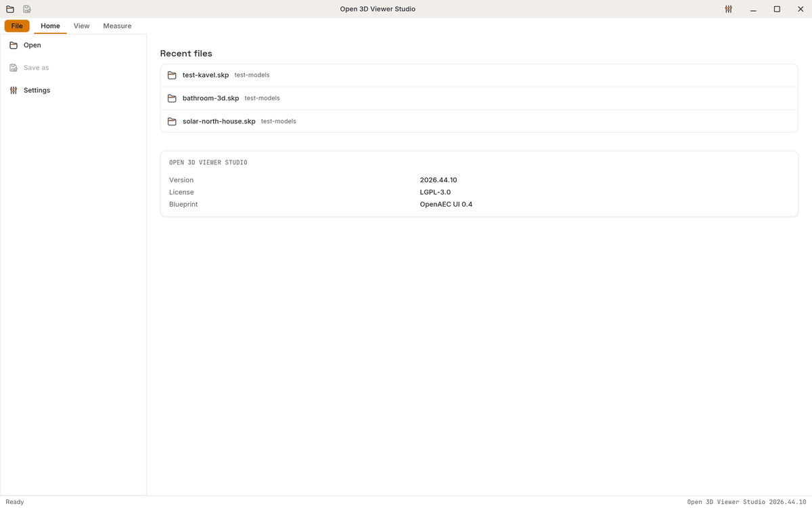Open recent file bathroom-3d.skp
The height and width of the screenshot is (508, 812).
point(479,98)
